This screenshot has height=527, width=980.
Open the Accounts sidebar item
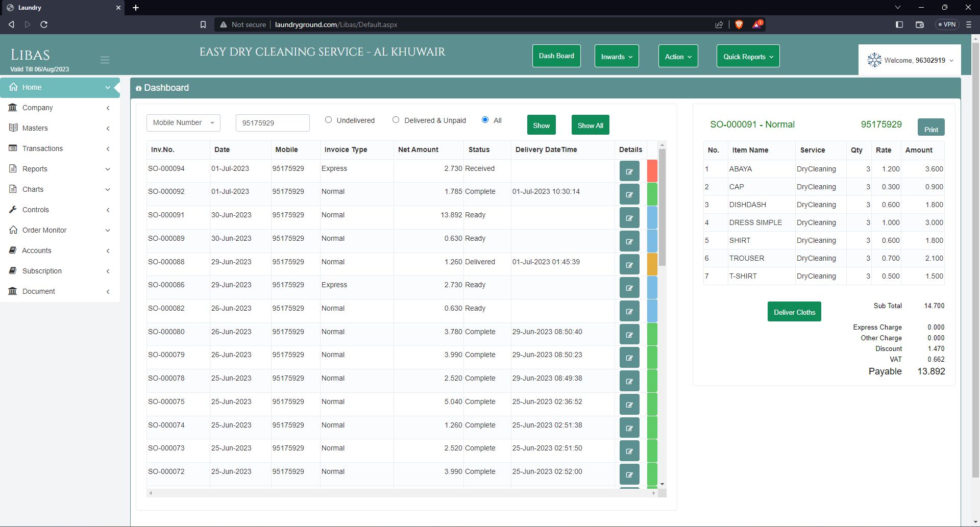[60, 250]
